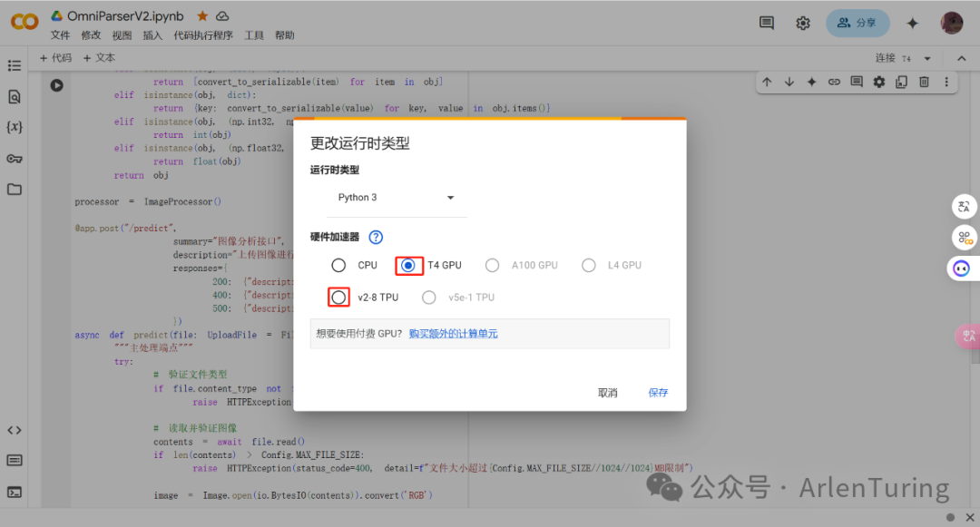Open the Secrets key panel
The width and height of the screenshot is (980, 527).
click(x=14, y=158)
